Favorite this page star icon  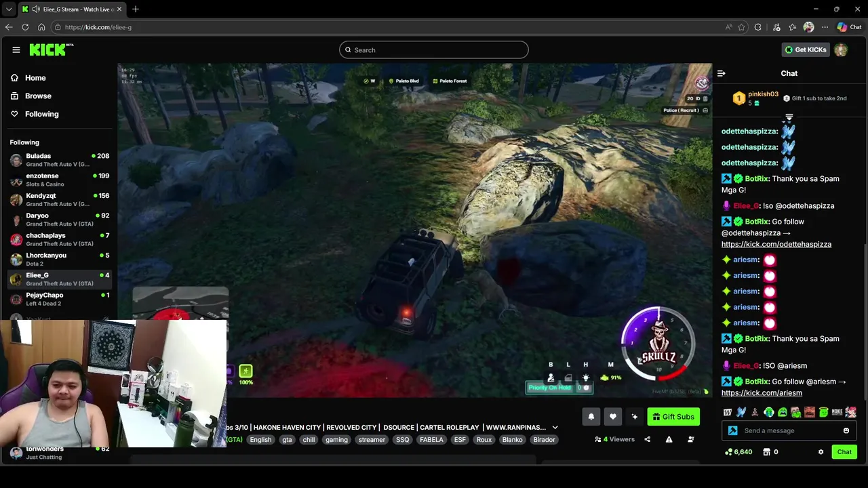point(742,27)
